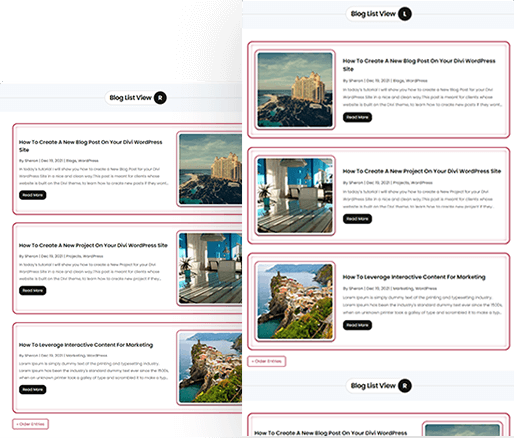Click Read More beside right page's hotel image
514x438 pixels.
(x=357, y=117)
